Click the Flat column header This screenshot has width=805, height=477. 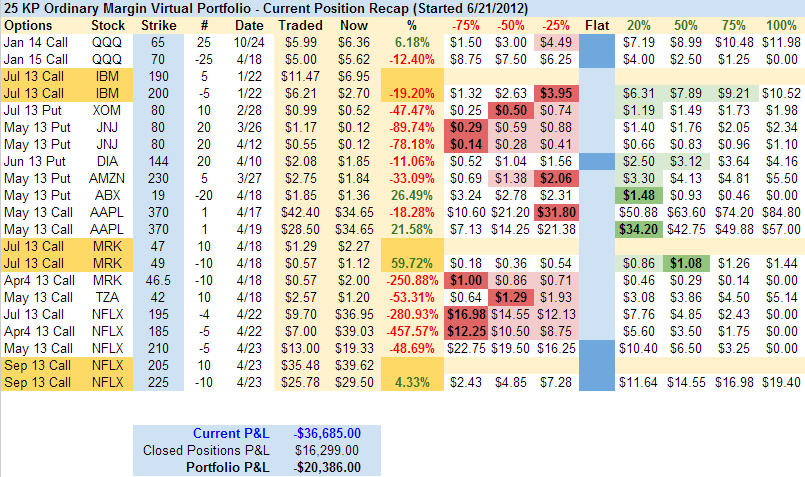pyautogui.click(x=597, y=23)
